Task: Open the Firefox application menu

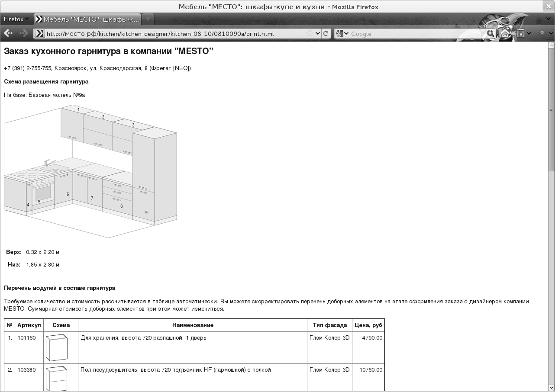Action: pyautogui.click(x=16, y=19)
